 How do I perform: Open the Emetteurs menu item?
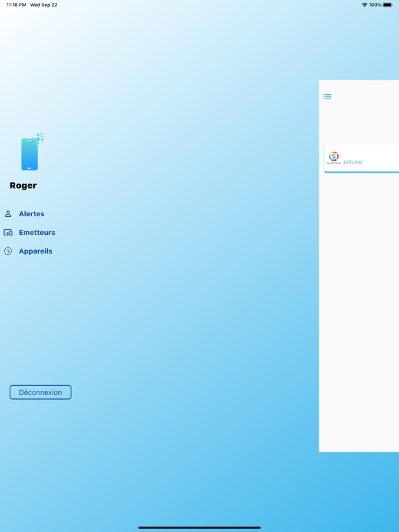37,233
